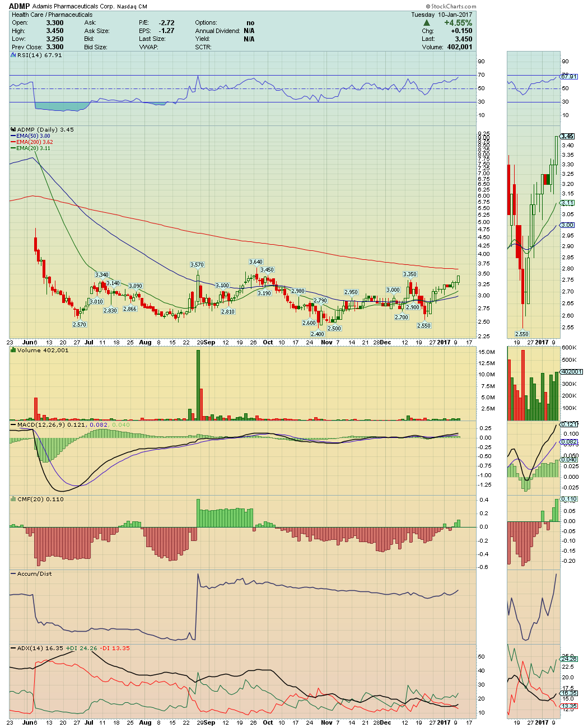Click the CMF(20) 0.110 indicator label

coord(40,499)
